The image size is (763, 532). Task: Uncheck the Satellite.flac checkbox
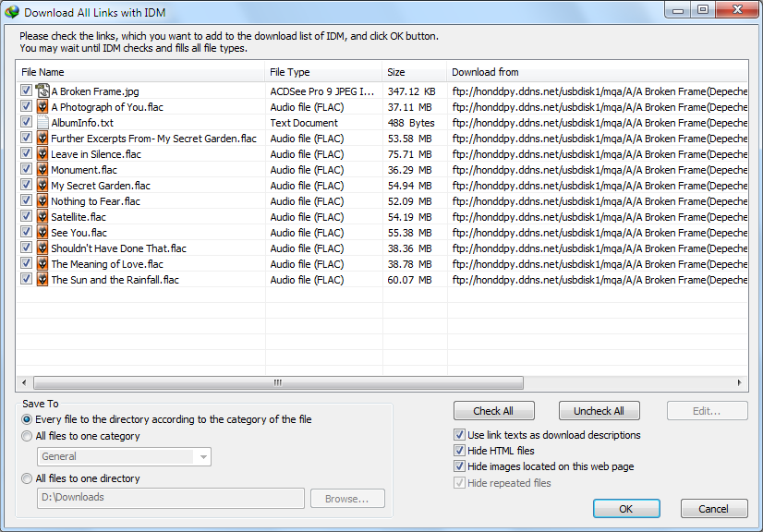tap(26, 215)
